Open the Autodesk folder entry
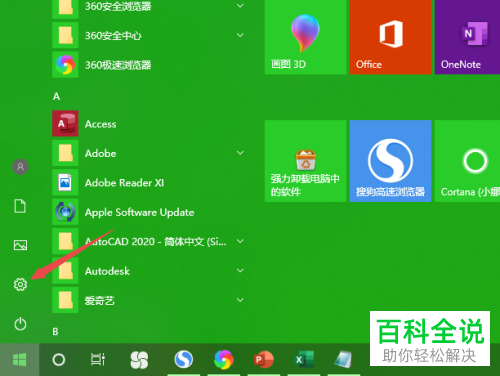The image size is (500, 376). point(150,271)
